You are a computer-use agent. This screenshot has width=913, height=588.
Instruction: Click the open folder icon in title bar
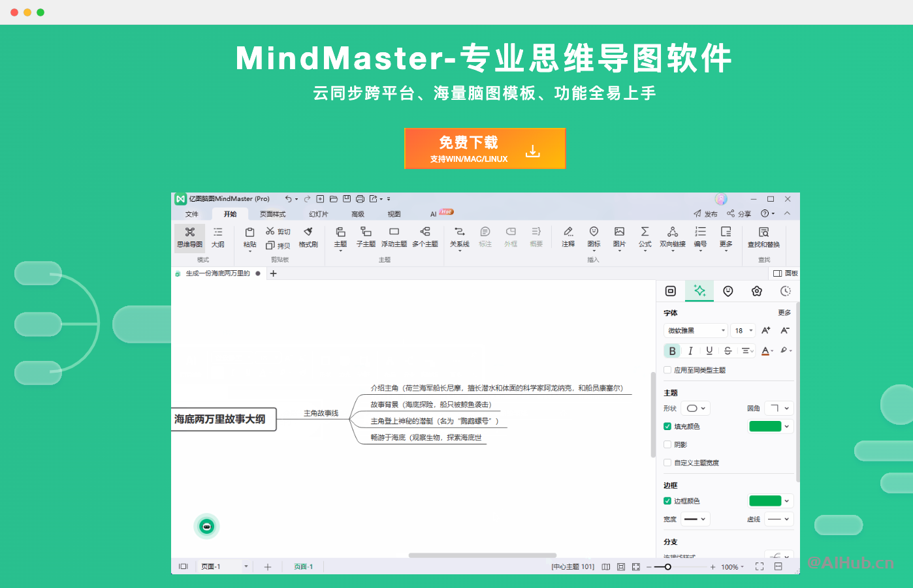click(x=333, y=199)
